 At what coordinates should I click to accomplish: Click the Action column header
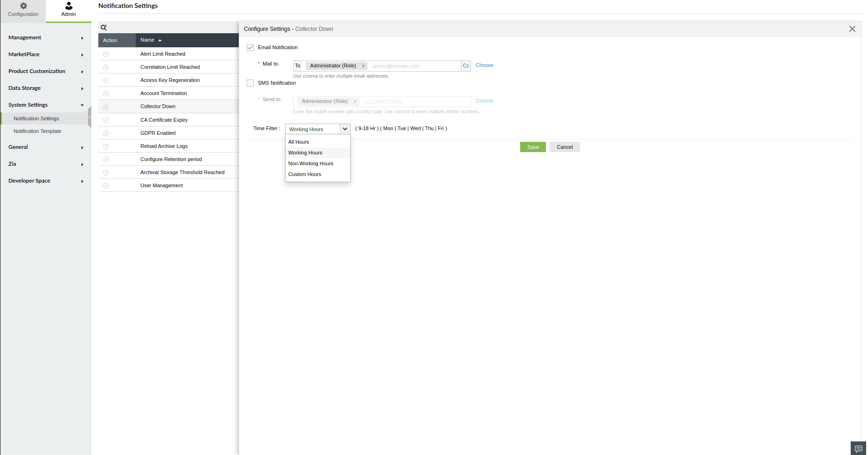(117, 40)
